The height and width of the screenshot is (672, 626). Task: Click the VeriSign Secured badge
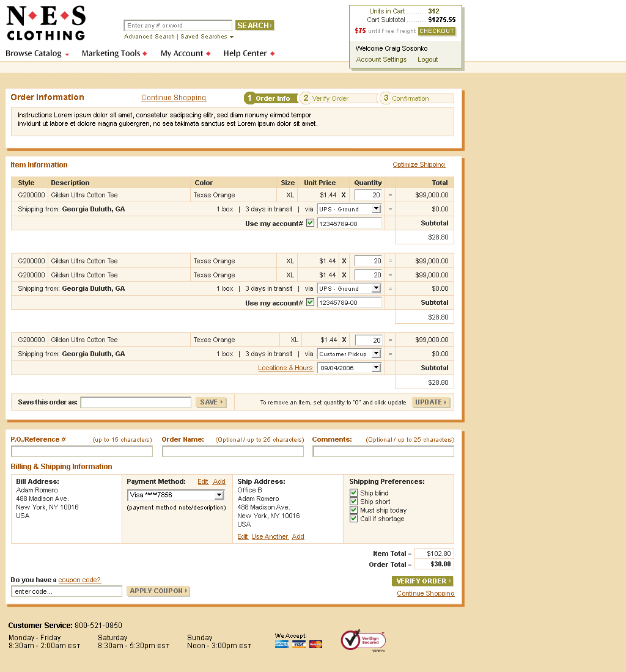pos(363,640)
